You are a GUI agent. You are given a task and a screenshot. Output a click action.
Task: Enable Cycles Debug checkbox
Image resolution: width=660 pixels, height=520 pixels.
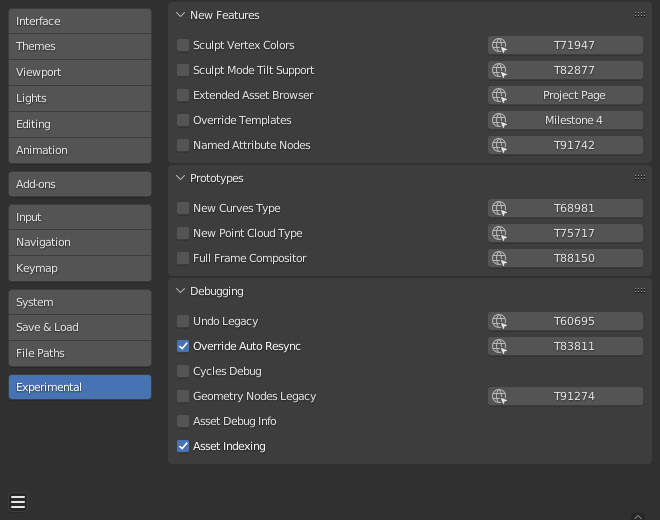pyautogui.click(x=183, y=371)
